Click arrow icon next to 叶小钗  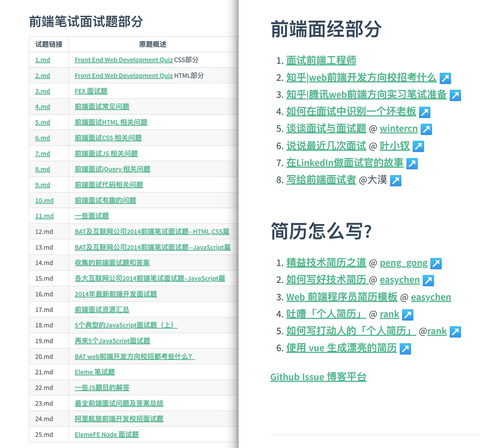coord(418,146)
